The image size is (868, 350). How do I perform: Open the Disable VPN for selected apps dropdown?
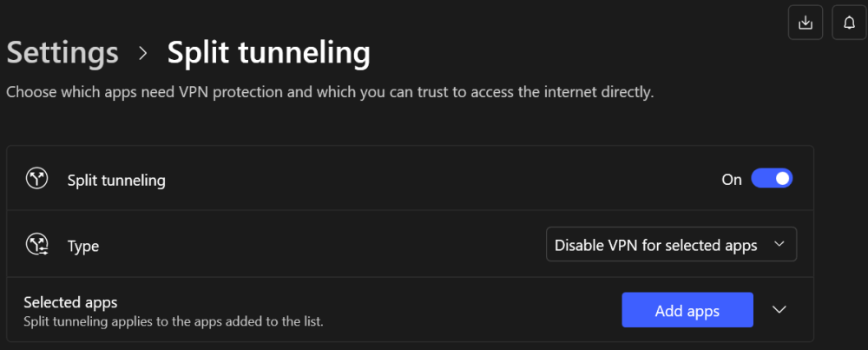(x=671, y=244)
